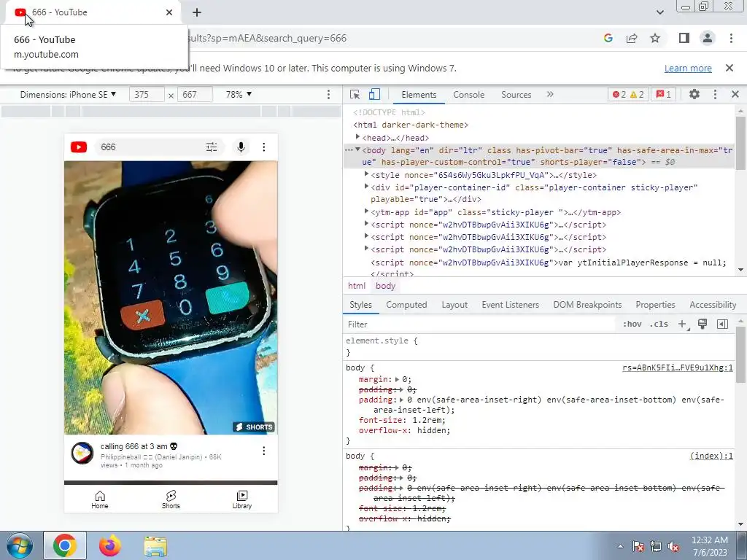This screenshot has width=747, height=560.
Task: Open the Windows Start button
Action: pos(20,545)
